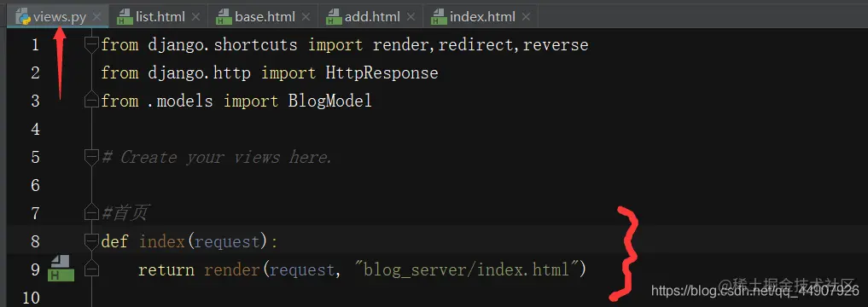The height and width of the screenshot is (307, 868).
Task: Click django.shortcuts in line 1
Action: 223,45
